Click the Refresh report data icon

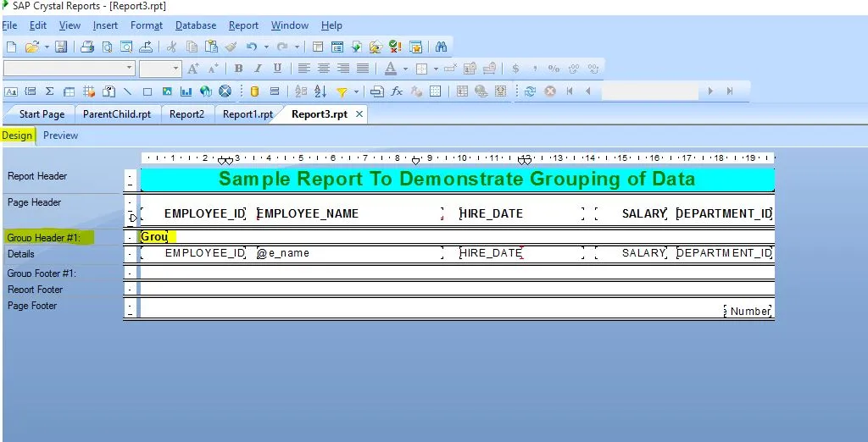click(531, 91)
